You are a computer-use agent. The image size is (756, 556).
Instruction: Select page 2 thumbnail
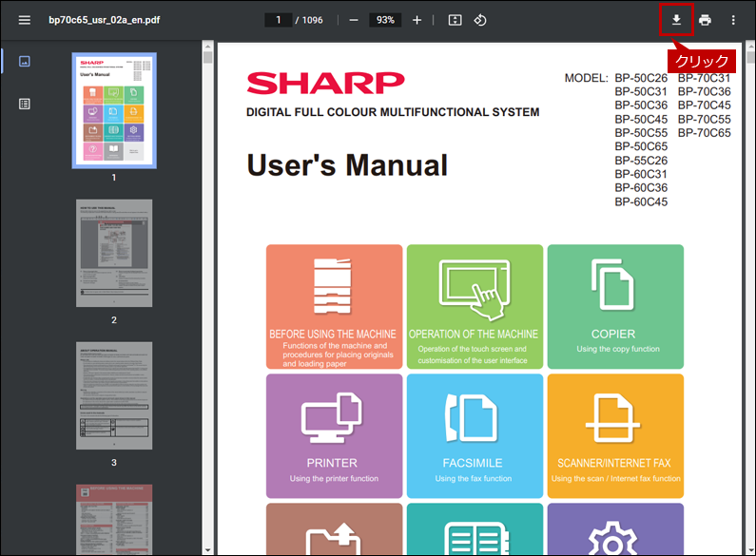coord(114,254)
